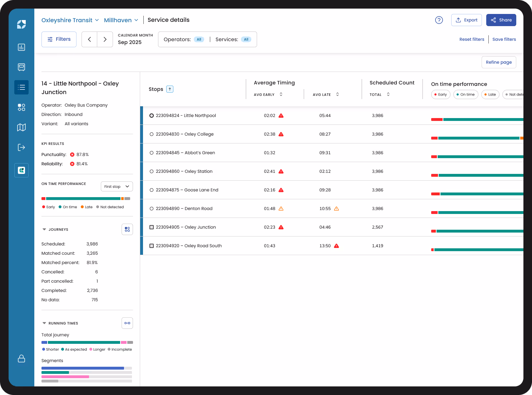Open the map view from the sidebar

(x=21, y=127)
